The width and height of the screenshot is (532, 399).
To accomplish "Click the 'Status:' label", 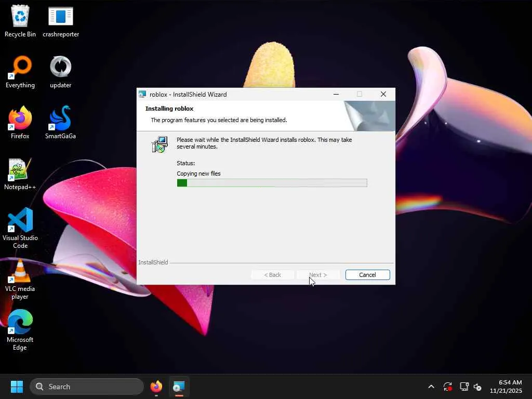I will (x=185, y=163).
